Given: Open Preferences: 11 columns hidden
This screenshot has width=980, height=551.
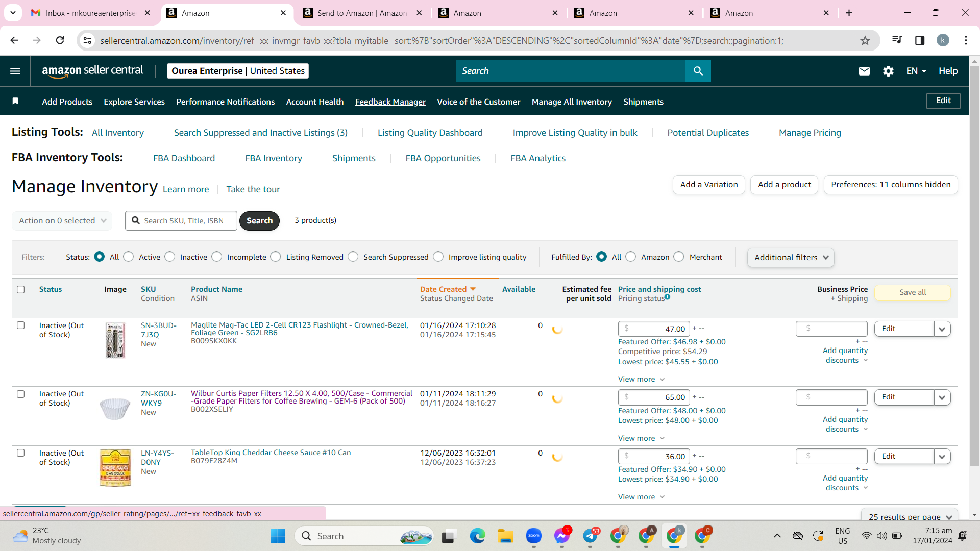Looking at the screenshot, I should (891, 185).
